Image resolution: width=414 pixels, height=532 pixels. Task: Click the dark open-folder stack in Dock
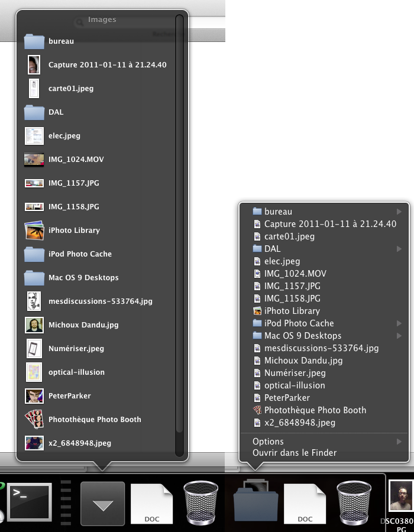[x=255, y=501]
